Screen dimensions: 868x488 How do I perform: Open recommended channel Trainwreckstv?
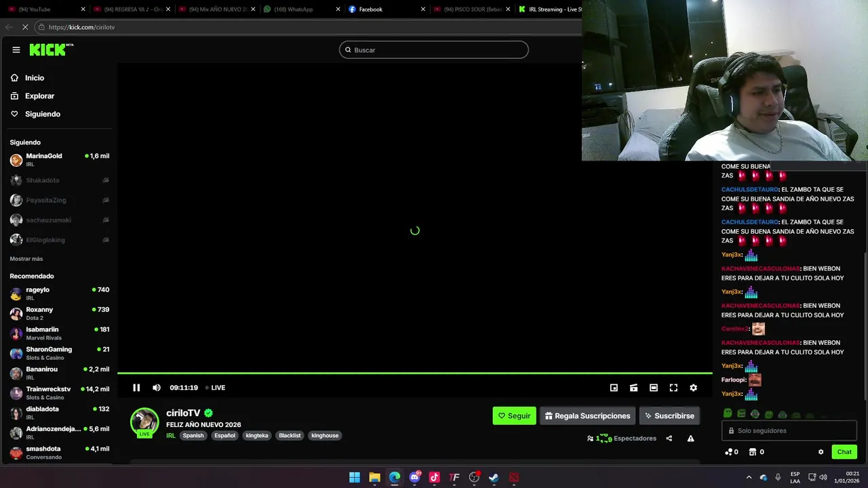pyautogui.click(x=60, y=393)
